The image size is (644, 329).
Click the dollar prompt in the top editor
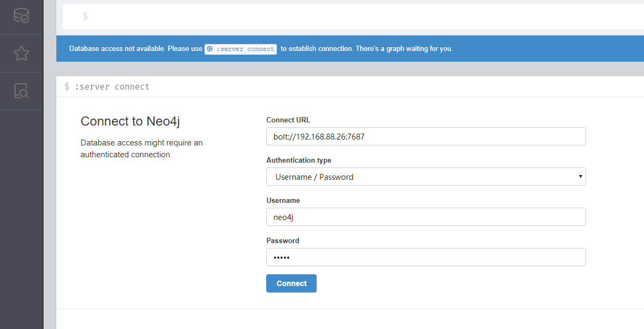point(85,16)
